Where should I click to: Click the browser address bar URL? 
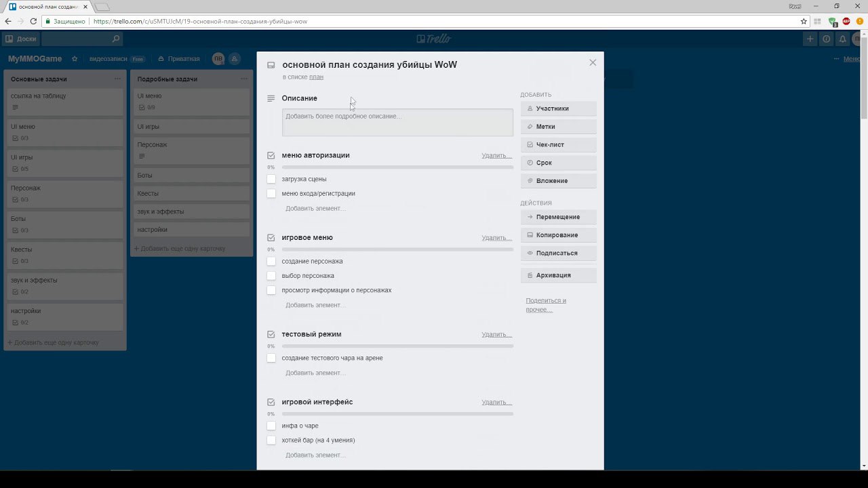coord(200,22)
